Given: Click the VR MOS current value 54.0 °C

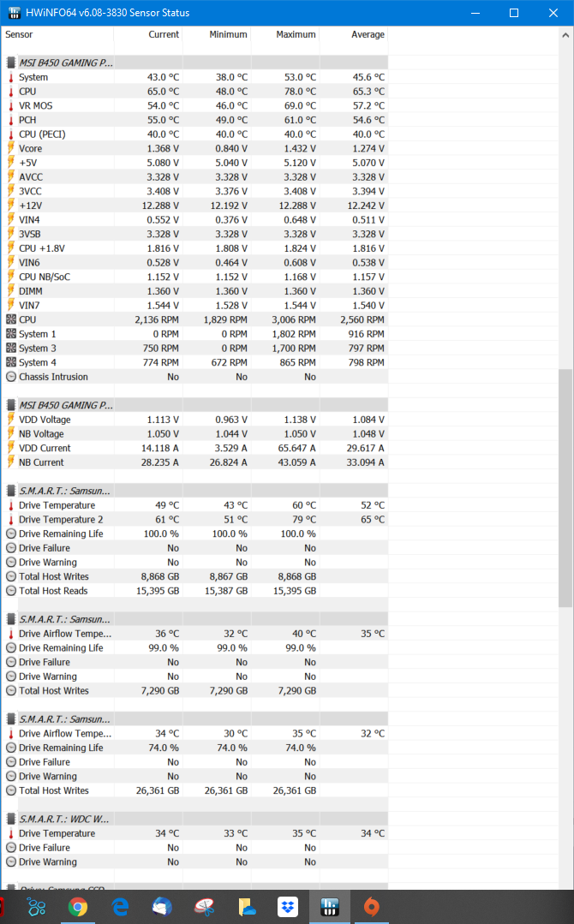Looking at the screenshot, I should pos(164,105).
